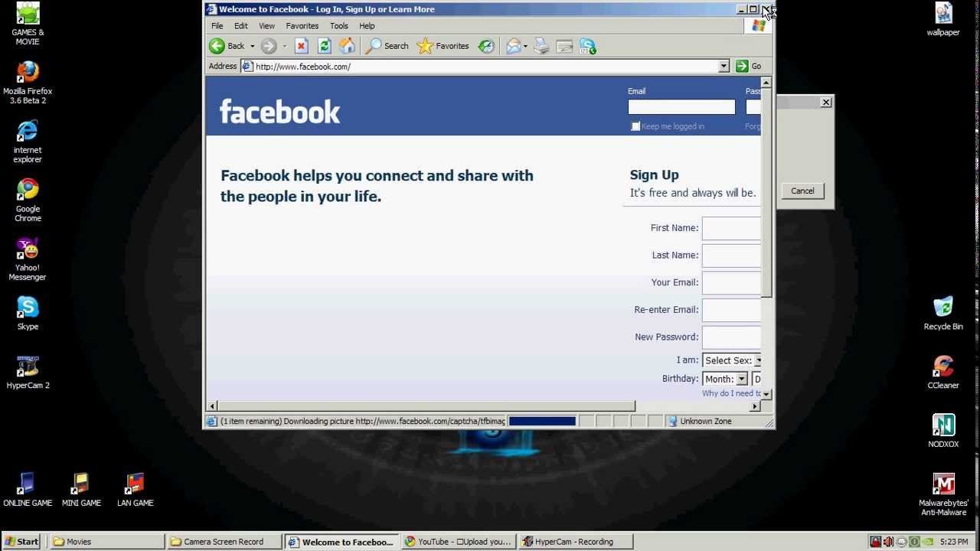This screenshot has width=980, height=551.
Task: Close the small dialog behind the browser
Action: click(826, 102)
